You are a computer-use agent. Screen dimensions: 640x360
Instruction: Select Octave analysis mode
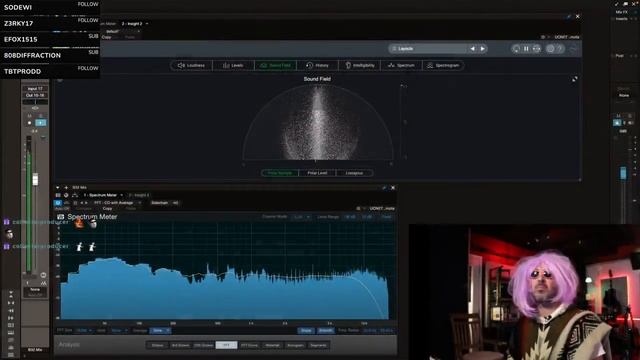click(x=157, y=345)
